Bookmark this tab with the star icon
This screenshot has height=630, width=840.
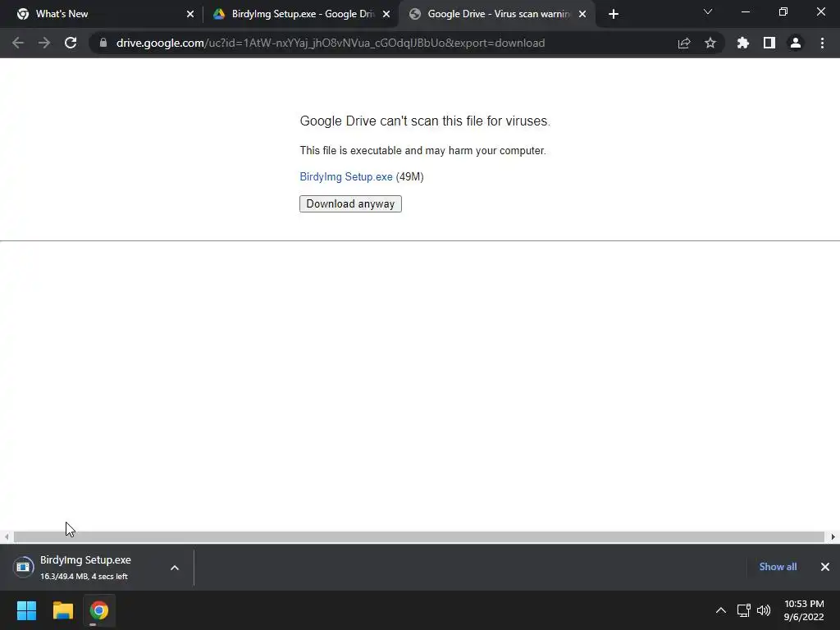pos(710,43)
